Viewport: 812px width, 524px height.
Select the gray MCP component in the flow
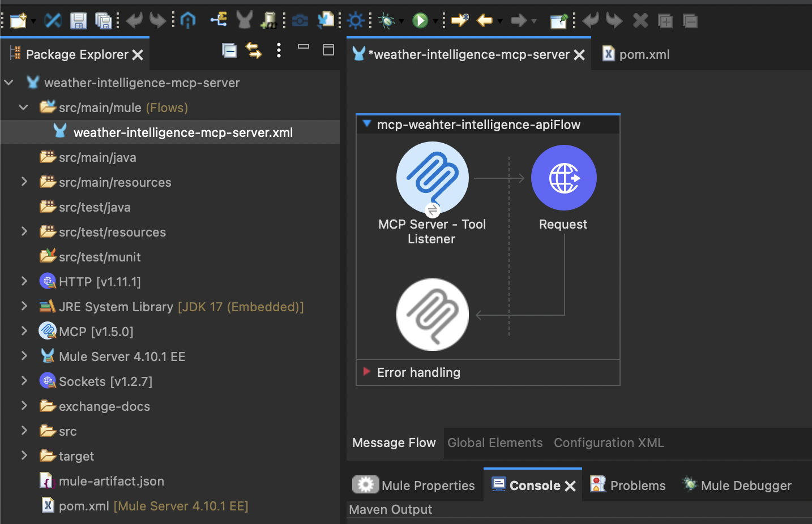pyautogui.click(x=433, y=315)
